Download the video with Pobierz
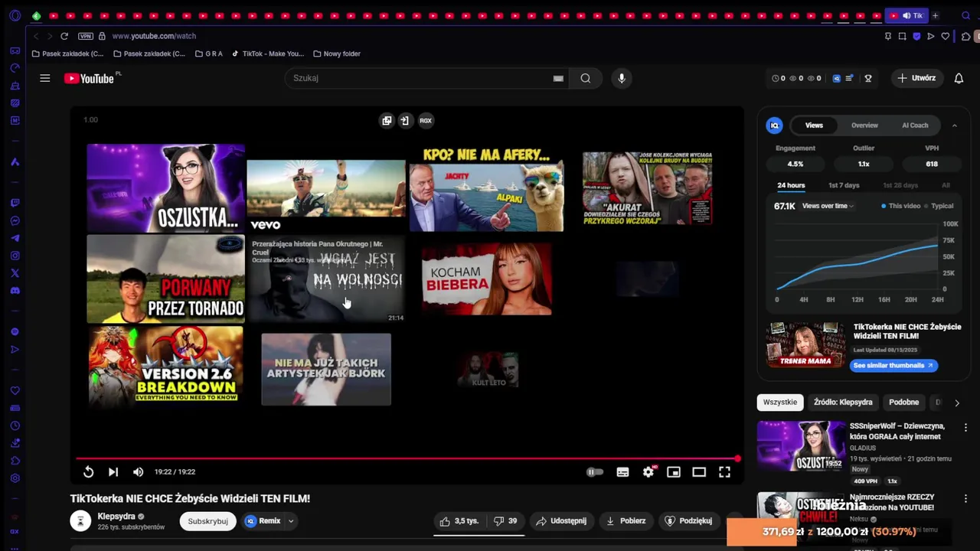The image size is (980, 551). click(x=626, y=521)
